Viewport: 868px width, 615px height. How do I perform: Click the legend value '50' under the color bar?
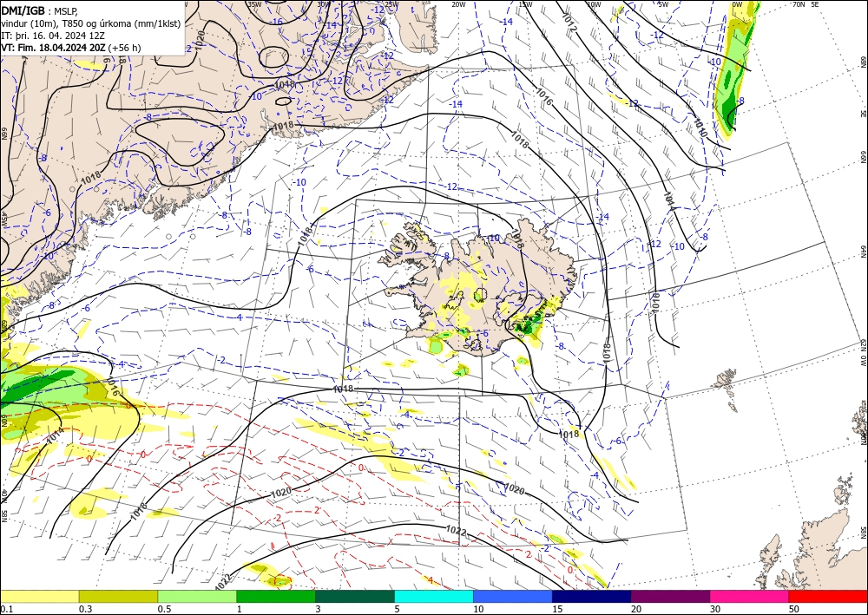(x=794, y=609)
